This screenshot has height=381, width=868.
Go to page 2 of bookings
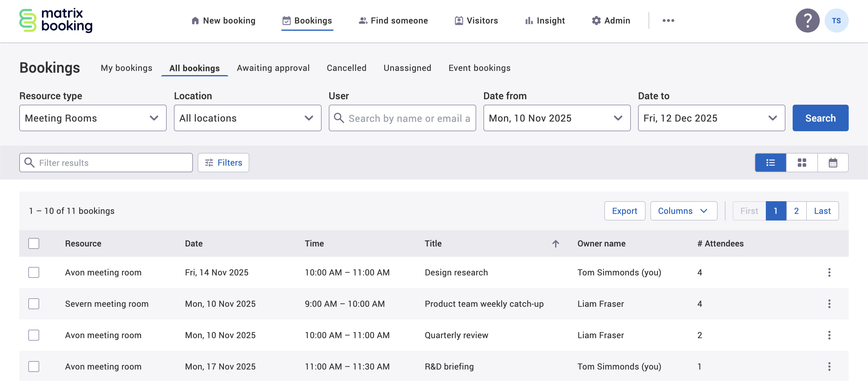point(797,211)
